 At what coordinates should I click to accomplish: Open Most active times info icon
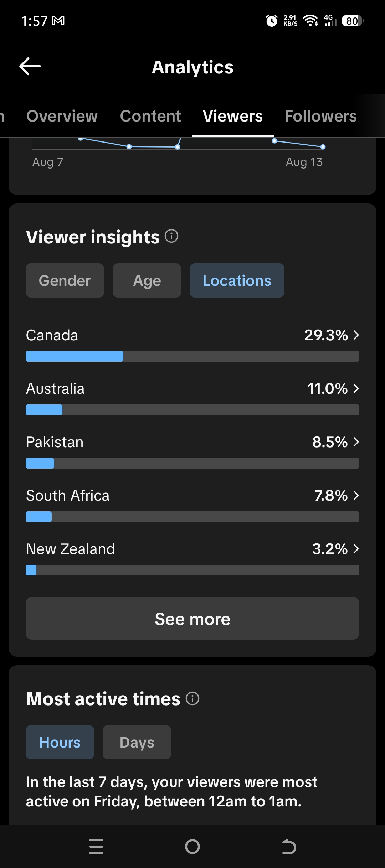[x=192, y=698]
